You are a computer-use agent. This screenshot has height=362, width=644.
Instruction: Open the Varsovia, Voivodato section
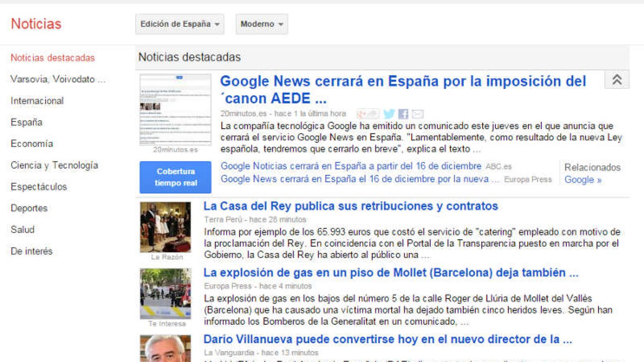58,79
